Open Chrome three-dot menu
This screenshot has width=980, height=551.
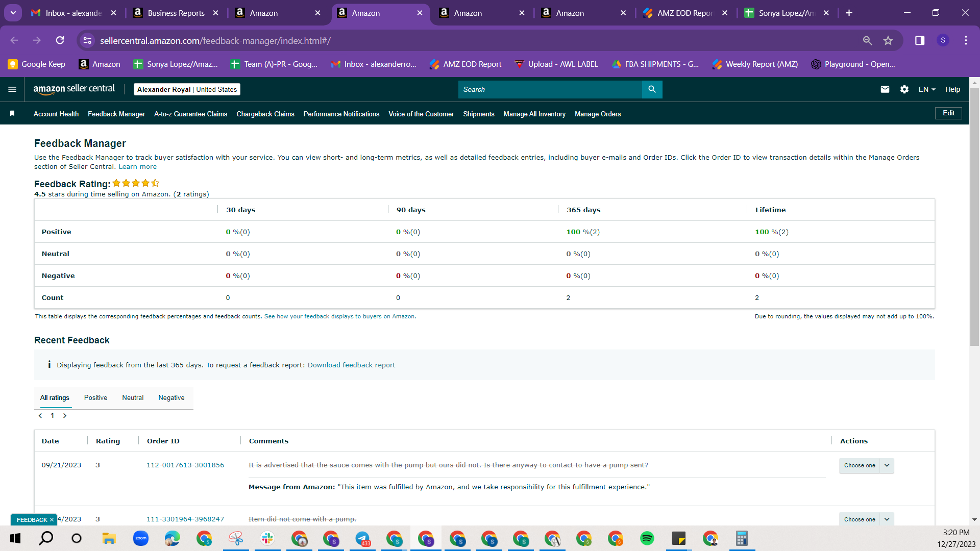[966, 40]
